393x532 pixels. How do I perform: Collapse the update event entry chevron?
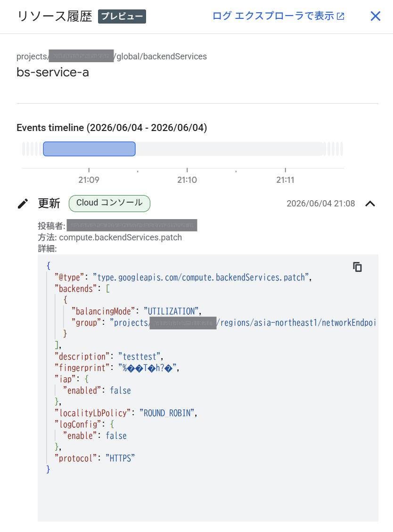tap(370, 204)
